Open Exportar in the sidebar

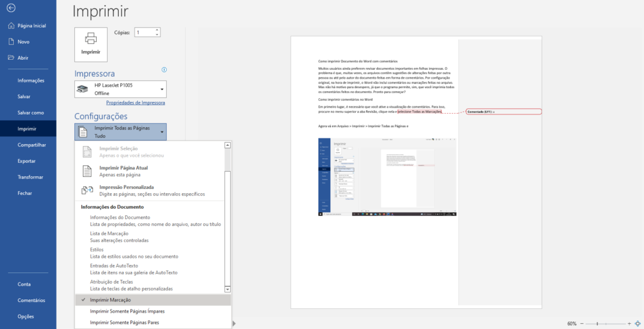(x=28, y=161)
